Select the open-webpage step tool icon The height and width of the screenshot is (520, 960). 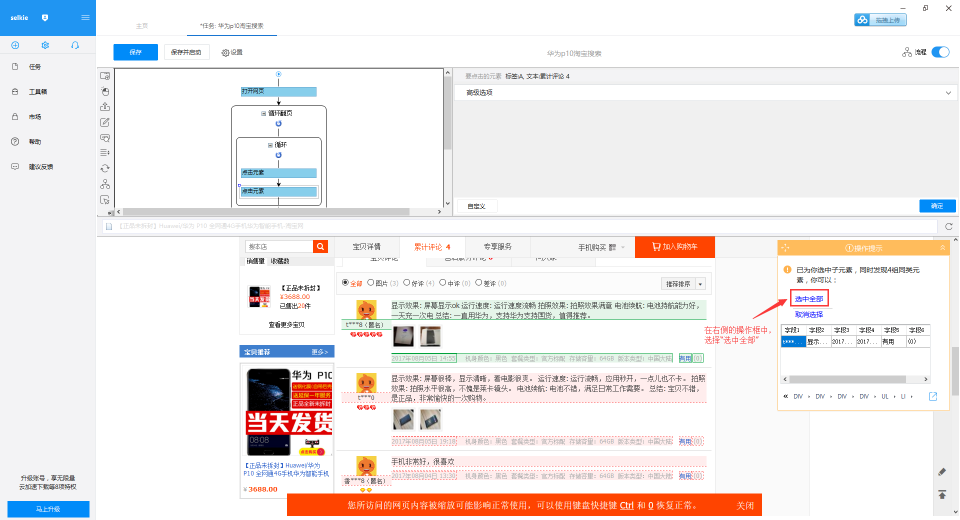(x=105, y=76)
